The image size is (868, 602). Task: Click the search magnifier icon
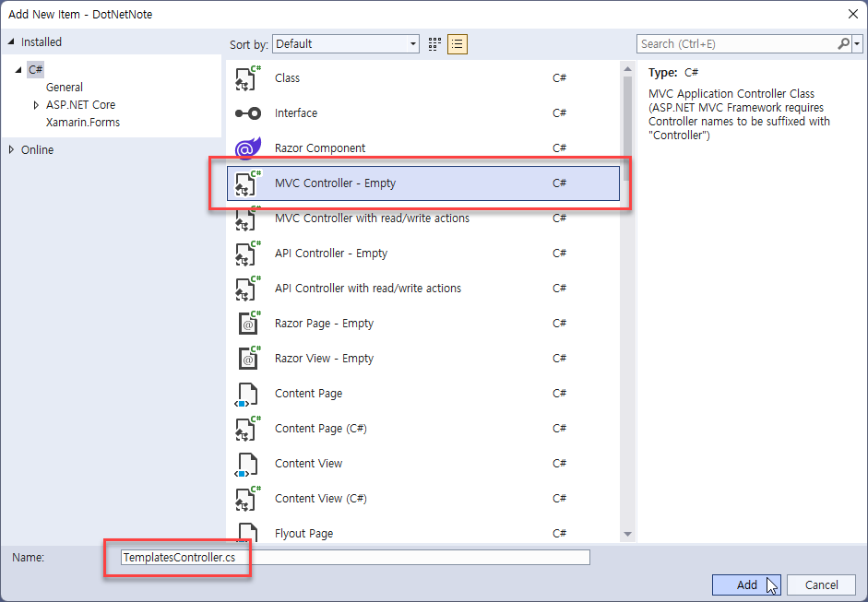[x=843, y=43]
